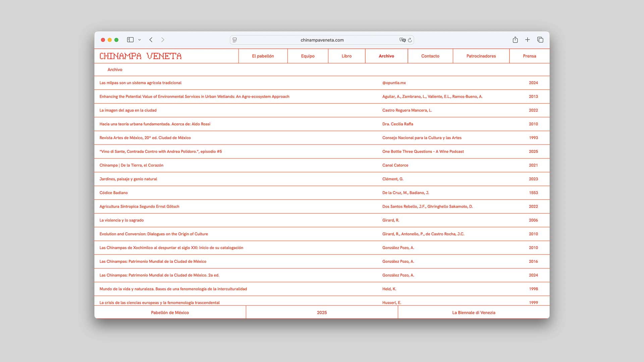Click the author 'Canal Catorce'

[x=395, y=165]
